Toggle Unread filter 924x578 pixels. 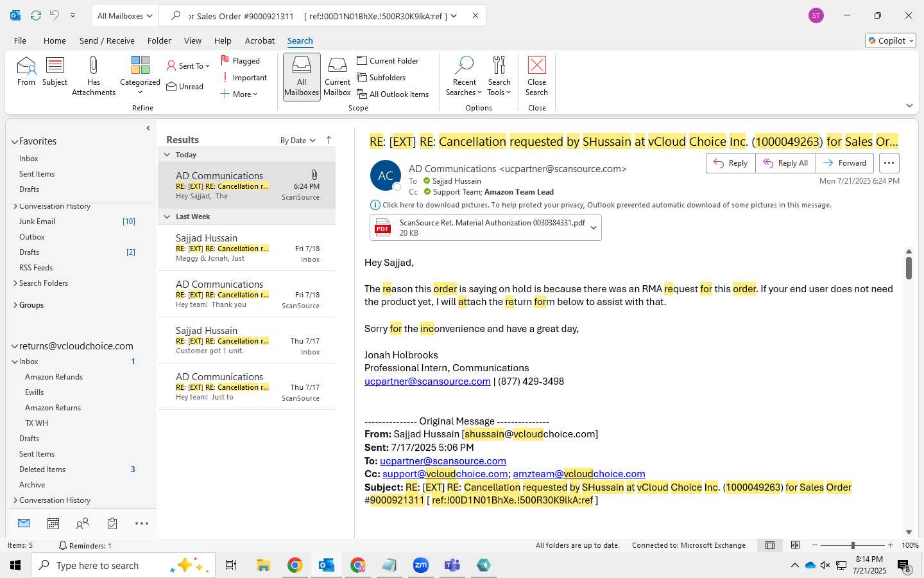click(x=185, y=86)
